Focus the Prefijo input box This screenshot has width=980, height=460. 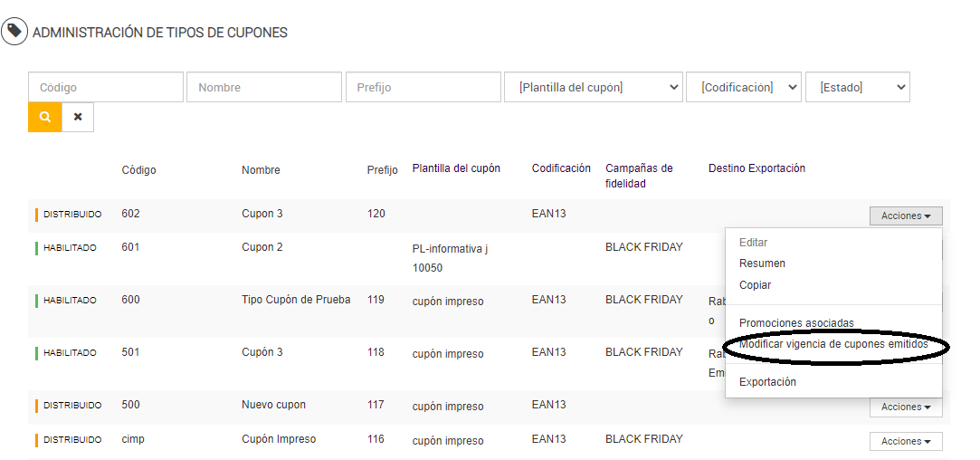423,88
